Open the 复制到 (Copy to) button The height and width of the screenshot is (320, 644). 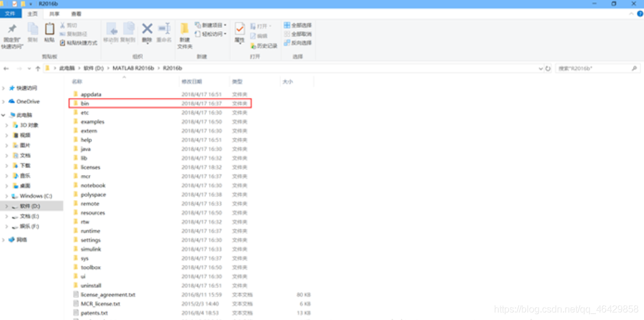tap(128, 33)
